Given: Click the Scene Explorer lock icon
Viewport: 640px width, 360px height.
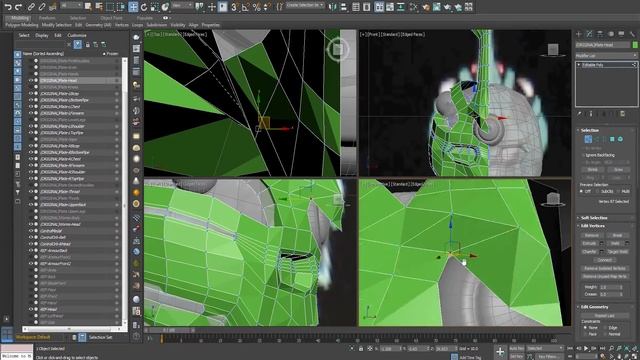Looking at the screenshot, I should pyautogui.click(x=87, y=44).
